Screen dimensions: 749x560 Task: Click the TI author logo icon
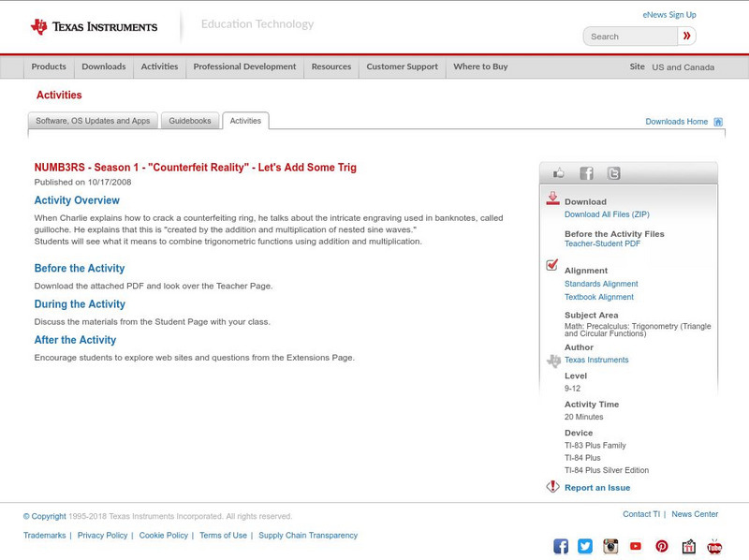coord(553,361)
